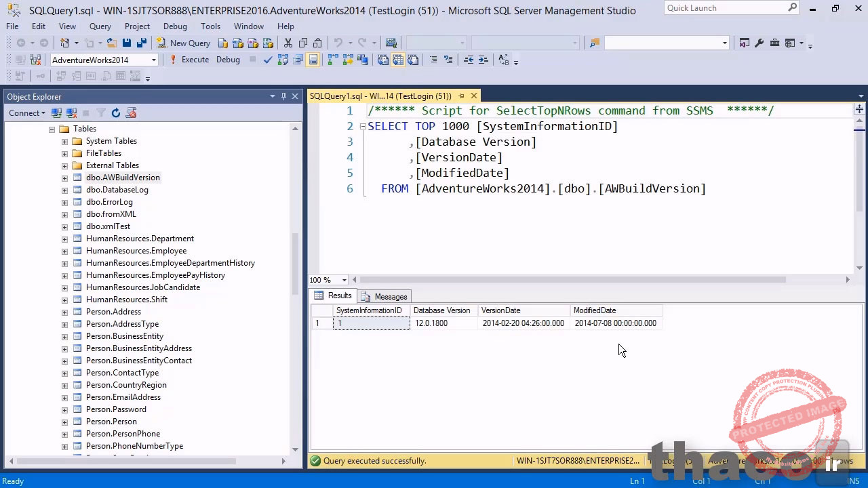
Task: Toggle auto-hide pin on Object Explorer
Action: (283, 96)
